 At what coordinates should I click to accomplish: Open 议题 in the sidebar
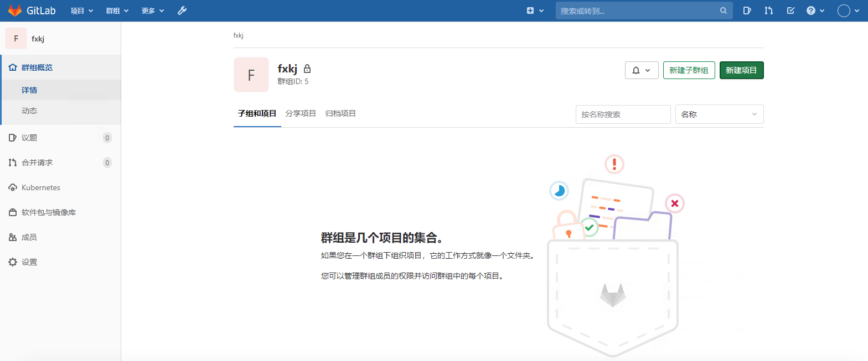tap(60, 138)
